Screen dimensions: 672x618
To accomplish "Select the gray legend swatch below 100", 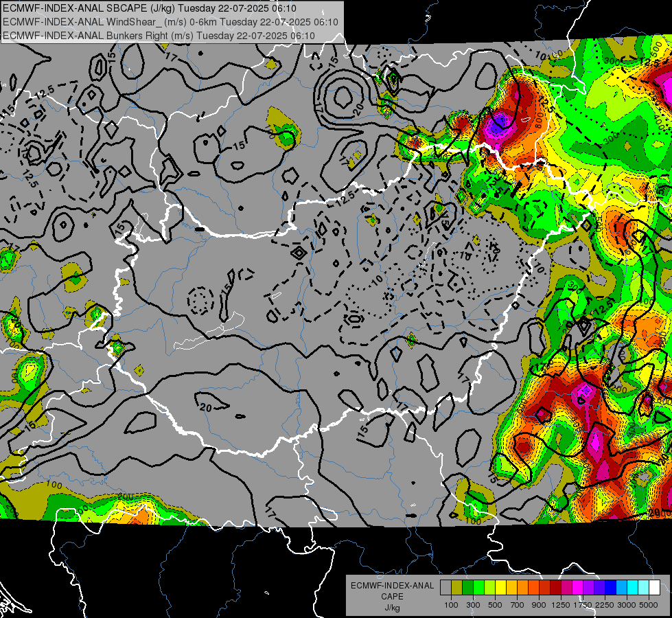I will [x=445, y=587].
